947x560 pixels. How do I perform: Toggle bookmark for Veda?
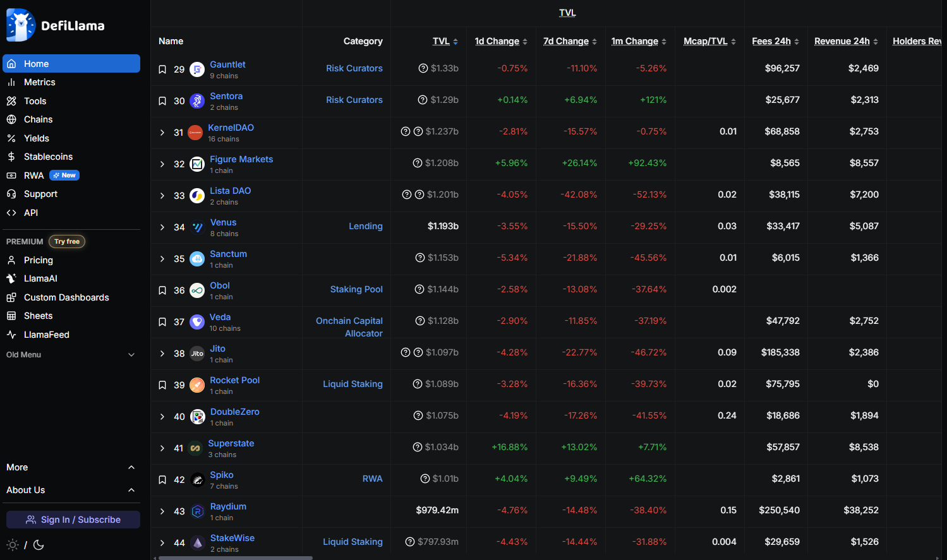click(x=162, y=322)
